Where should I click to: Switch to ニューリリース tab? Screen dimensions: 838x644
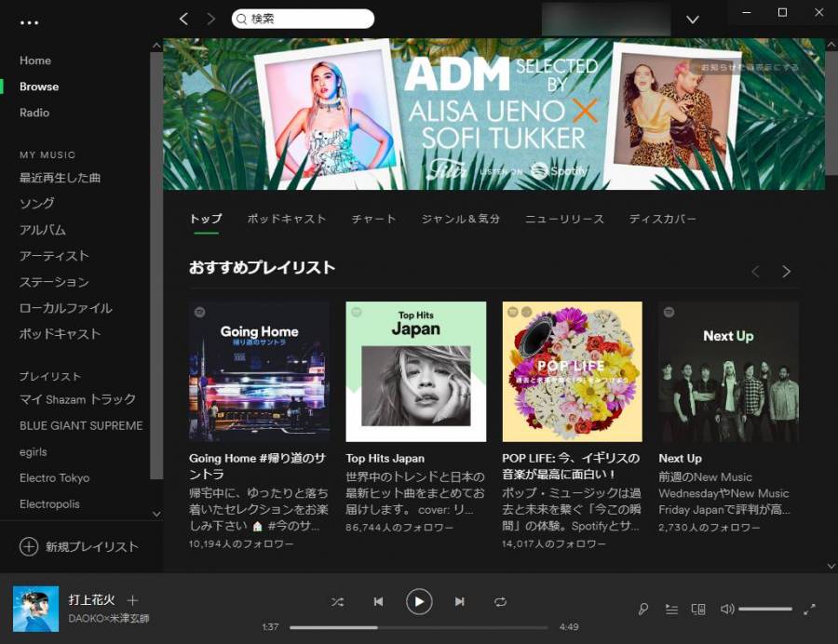pos(564,219)
